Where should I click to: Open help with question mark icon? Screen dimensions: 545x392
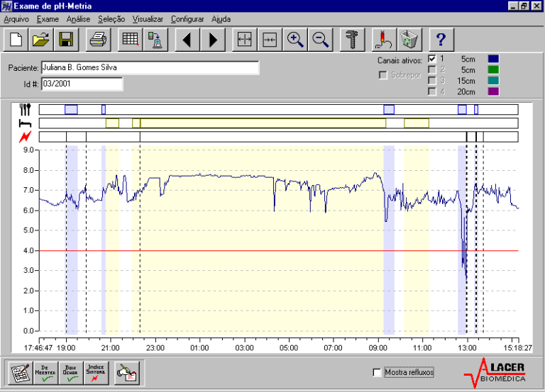point(440,40)
